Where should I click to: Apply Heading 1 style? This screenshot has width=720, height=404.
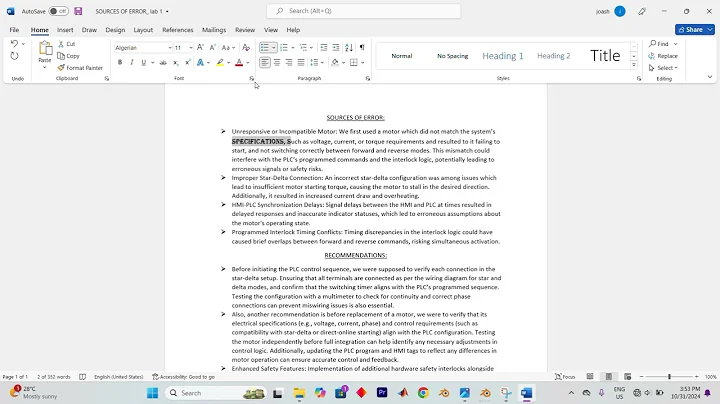503,56
